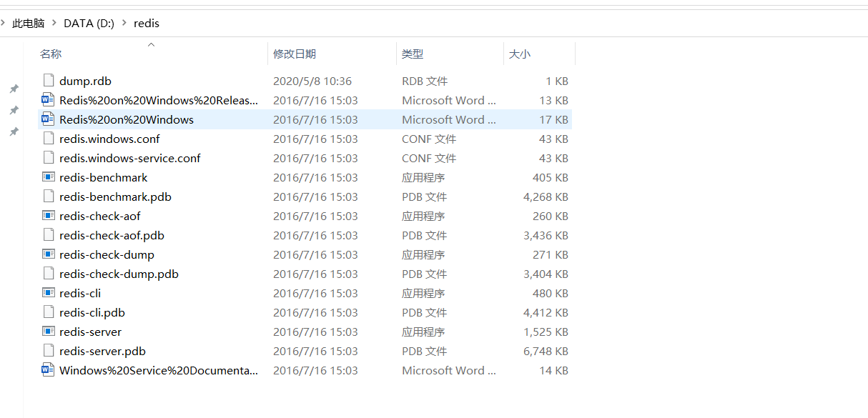Screen dimensions: 868x418
Task: Sort files by the 名称 column header
Action: [51, 54]
